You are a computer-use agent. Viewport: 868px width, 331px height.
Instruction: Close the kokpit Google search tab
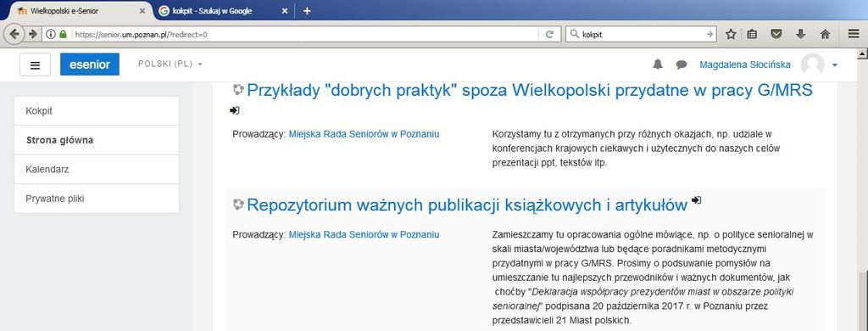[x=285, y=10]
